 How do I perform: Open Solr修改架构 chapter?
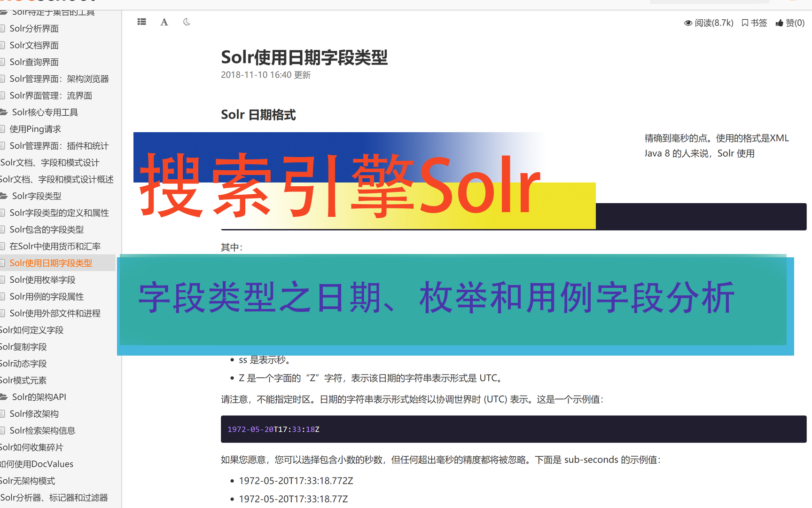(x=34, y=414)
